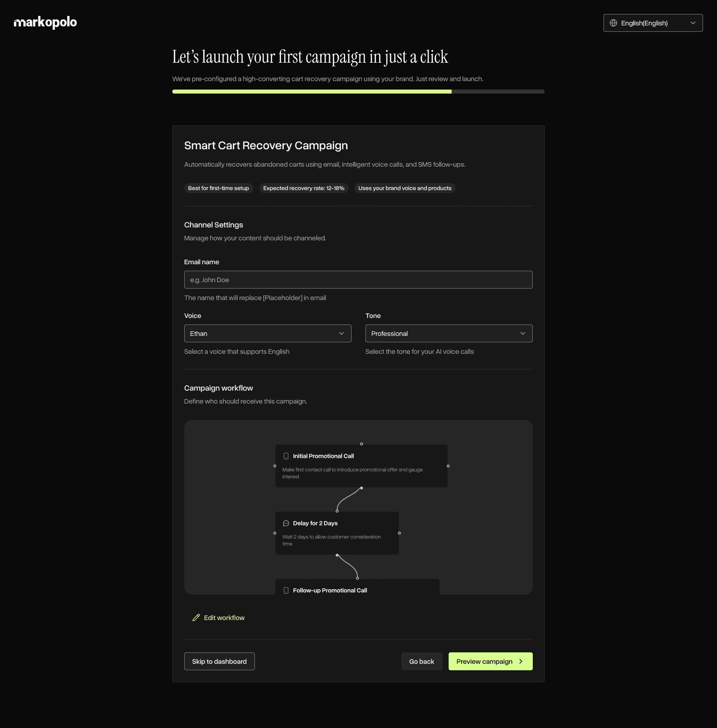The height and width of the screenshot is (728, 717).
Task: Click the globe icon in the language selector
Action: pos(613,23)
